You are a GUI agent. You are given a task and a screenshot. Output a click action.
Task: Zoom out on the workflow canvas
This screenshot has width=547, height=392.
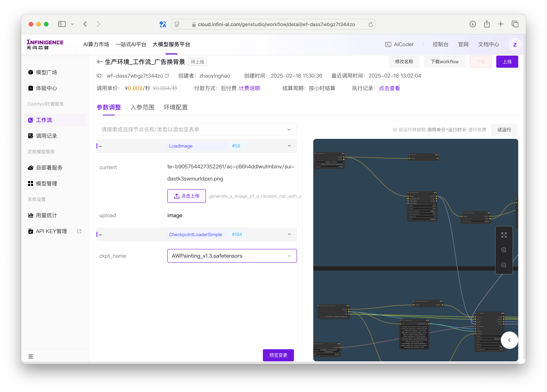(504, 265)
